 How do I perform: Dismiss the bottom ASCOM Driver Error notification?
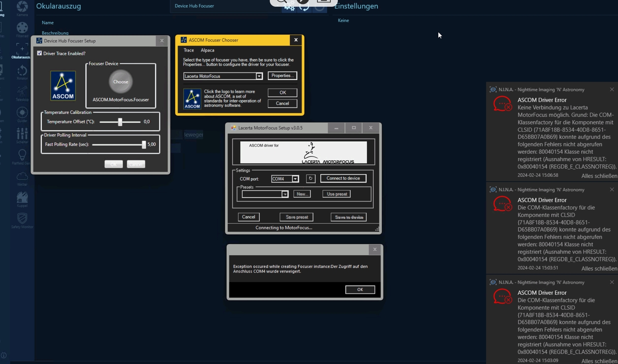pyautogui.click(x=612, y=282)
